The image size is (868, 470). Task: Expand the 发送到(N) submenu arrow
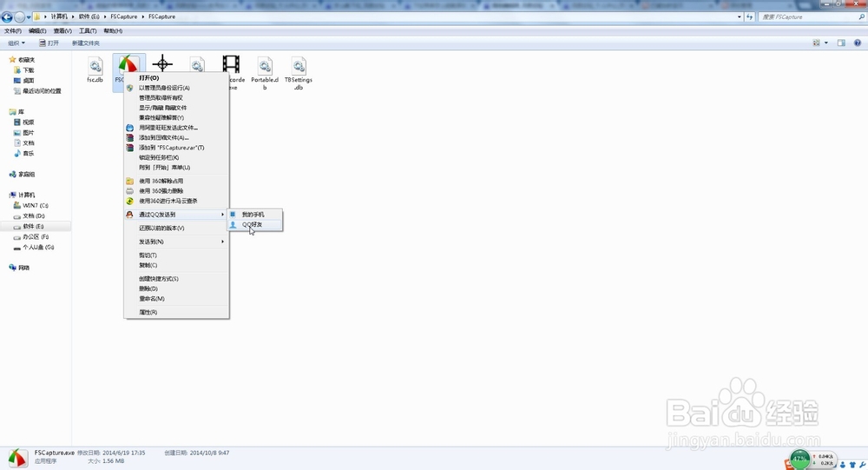222,242
